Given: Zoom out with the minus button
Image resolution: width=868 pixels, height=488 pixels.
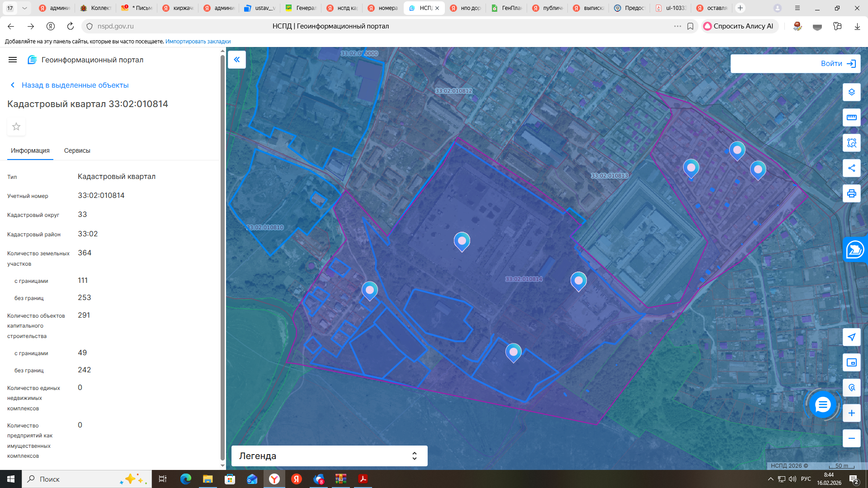Looking at the screenshot, I should [x=851, y=438].
